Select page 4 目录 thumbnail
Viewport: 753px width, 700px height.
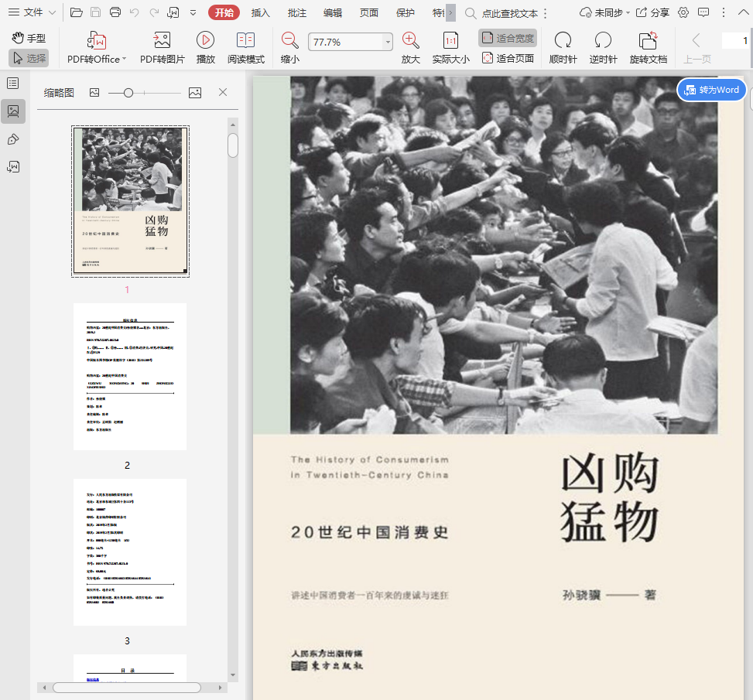pos(130,668)
